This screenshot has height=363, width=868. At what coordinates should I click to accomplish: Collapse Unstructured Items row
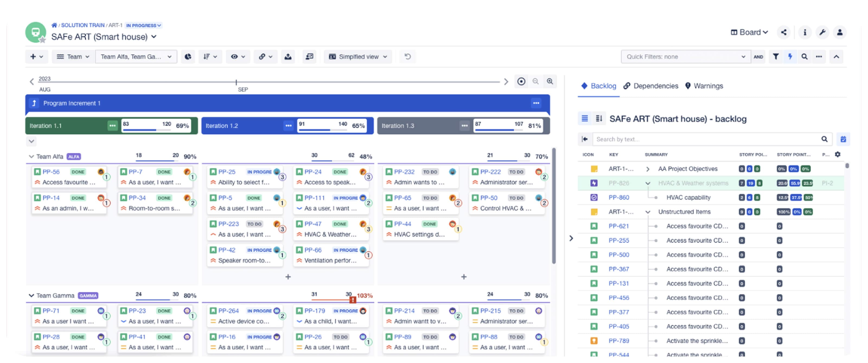647,212
